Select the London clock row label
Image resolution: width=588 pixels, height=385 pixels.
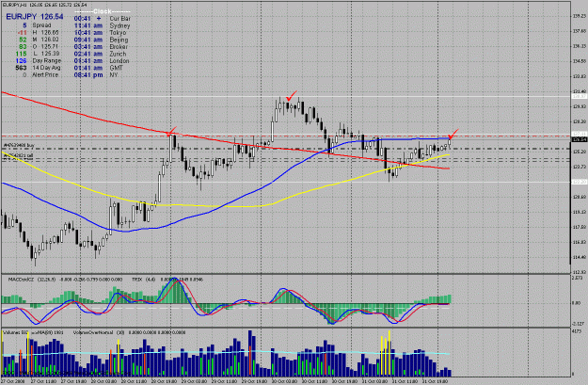pyautogui.click(x=119, y=61)
